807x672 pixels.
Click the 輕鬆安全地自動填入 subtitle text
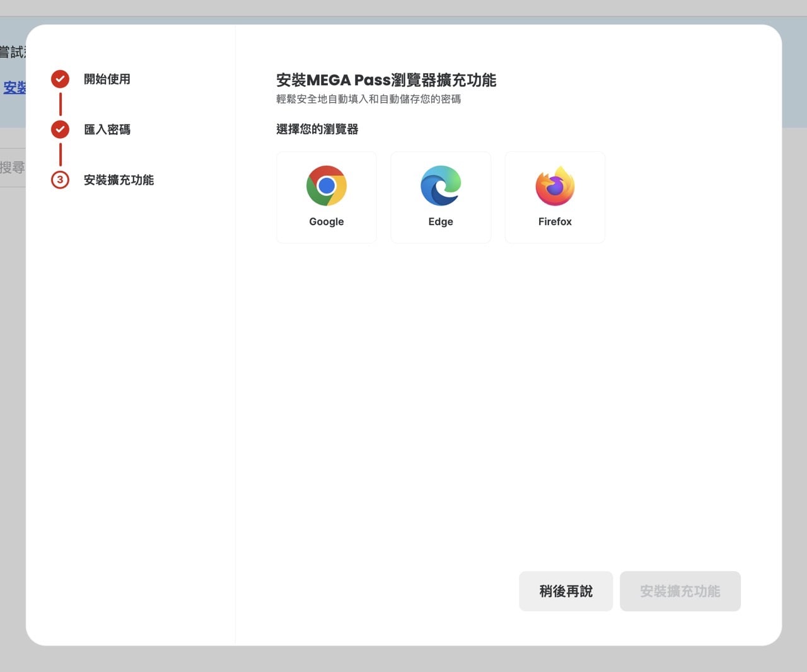pyautogui.click(x=368, y=99)
